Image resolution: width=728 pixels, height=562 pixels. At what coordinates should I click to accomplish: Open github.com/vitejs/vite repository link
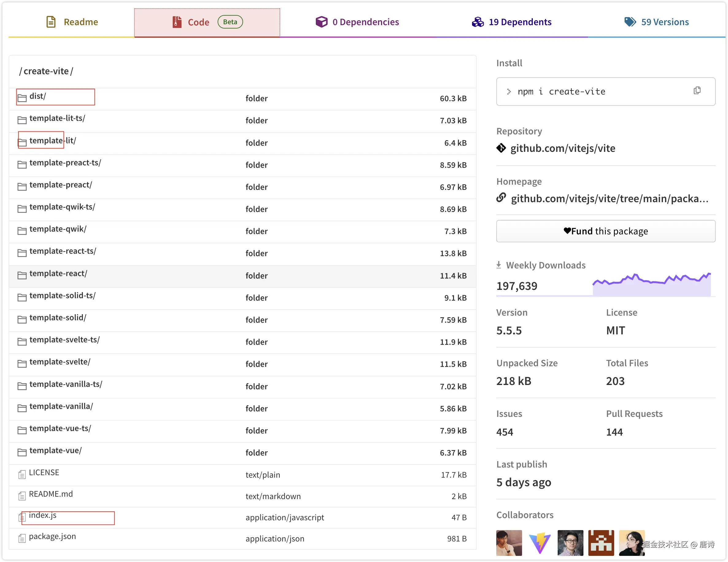563,148
